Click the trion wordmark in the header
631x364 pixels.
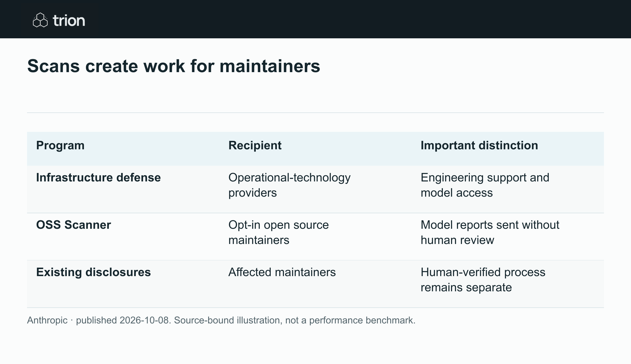click(69, 21)
